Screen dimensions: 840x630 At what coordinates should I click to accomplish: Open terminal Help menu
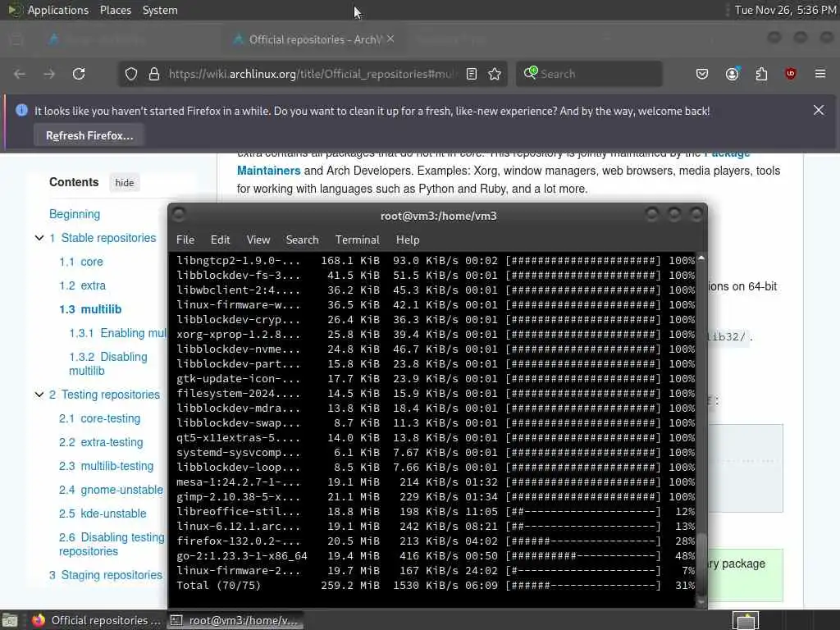click(408, 240)
